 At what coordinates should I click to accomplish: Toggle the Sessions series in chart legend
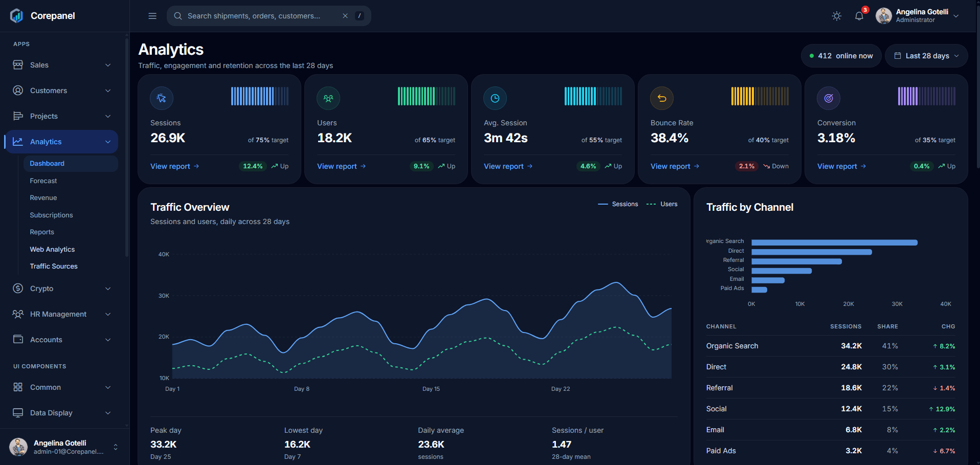click(x=618, y=204)
